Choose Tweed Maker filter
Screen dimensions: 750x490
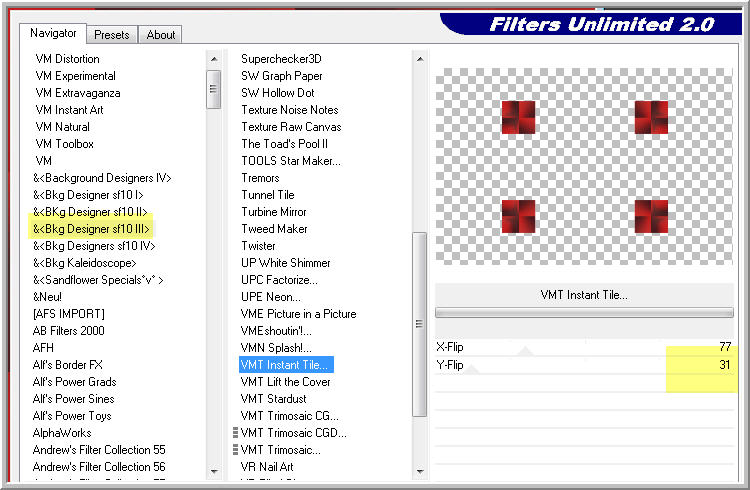pyautogui.click(x=274, y=229)
